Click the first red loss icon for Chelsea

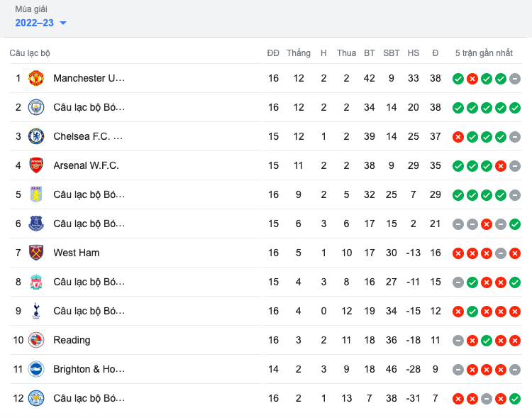pos(458,136)
